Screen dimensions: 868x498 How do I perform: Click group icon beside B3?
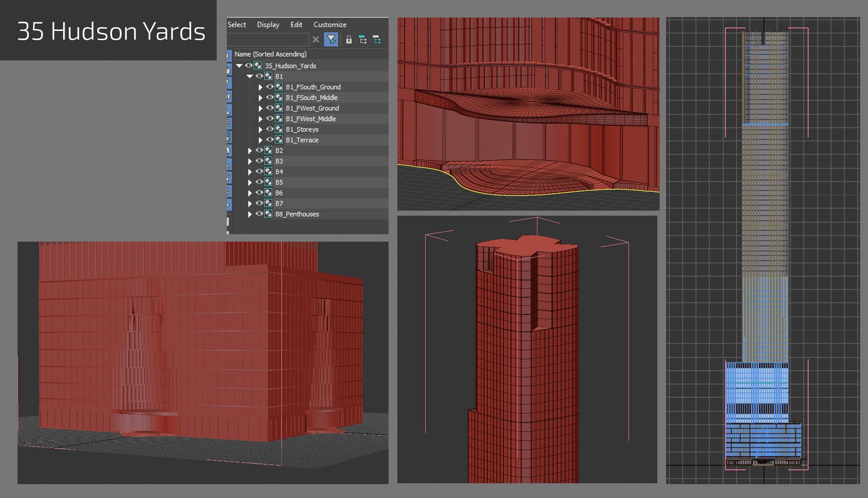269,161
